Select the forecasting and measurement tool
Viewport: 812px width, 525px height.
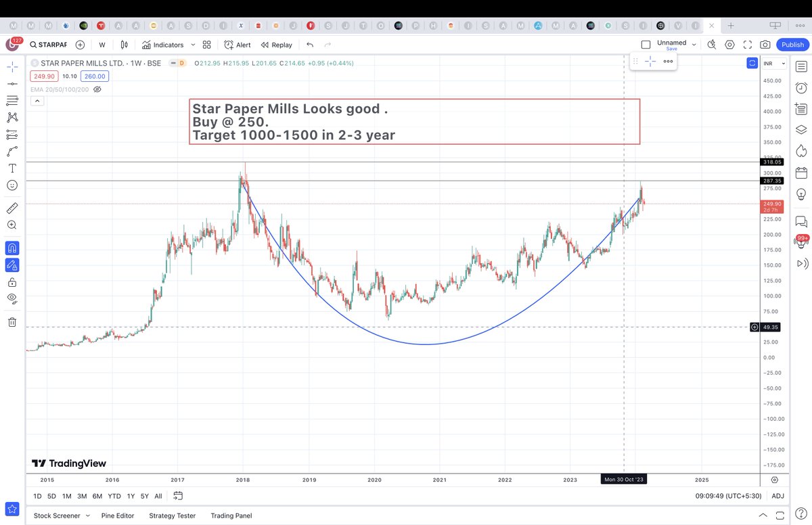[x=12, y=134]
